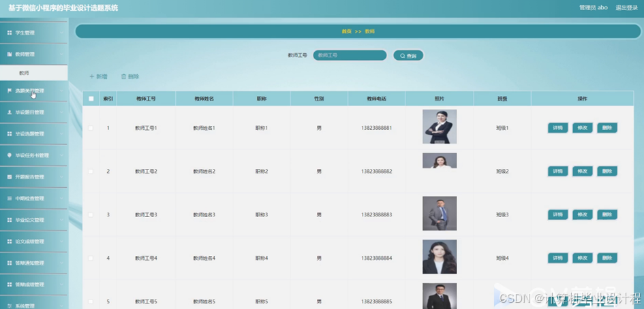Expand the 毕业论文管理 chevron

tap(61, 220)
